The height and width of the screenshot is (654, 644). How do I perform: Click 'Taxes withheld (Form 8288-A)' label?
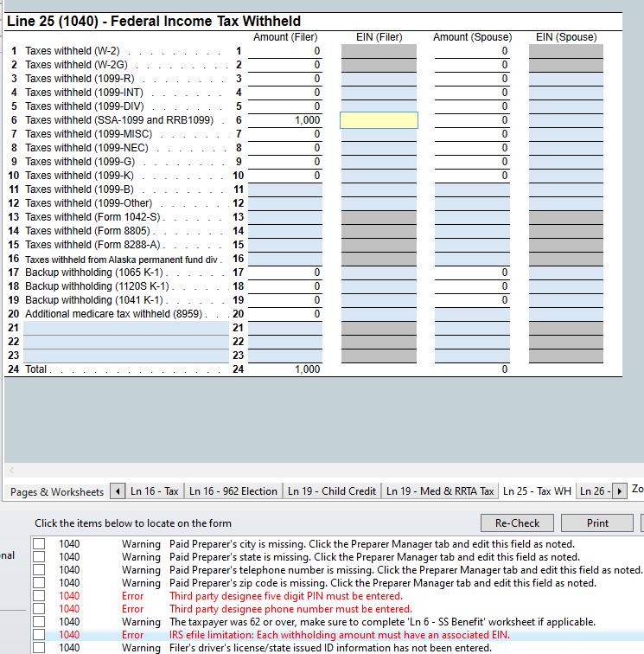(x=92, y=245)
